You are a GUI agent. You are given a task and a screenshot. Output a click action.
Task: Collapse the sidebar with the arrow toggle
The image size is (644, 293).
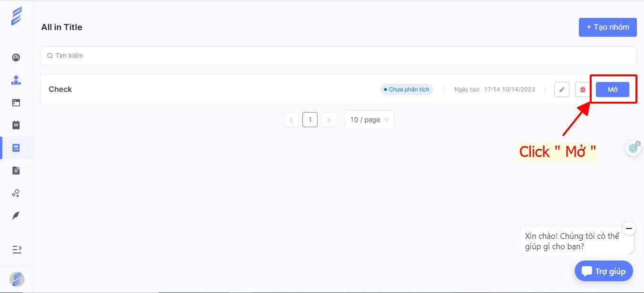pos(16,249)
